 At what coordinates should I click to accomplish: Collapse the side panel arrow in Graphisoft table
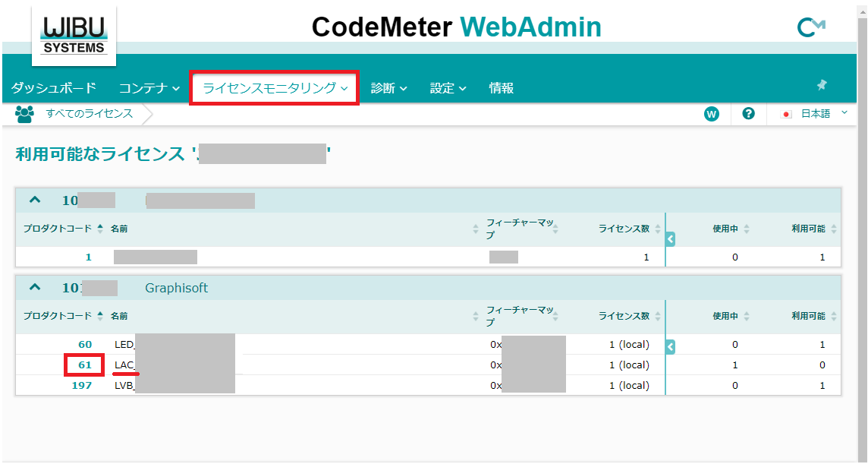(671, 347)
